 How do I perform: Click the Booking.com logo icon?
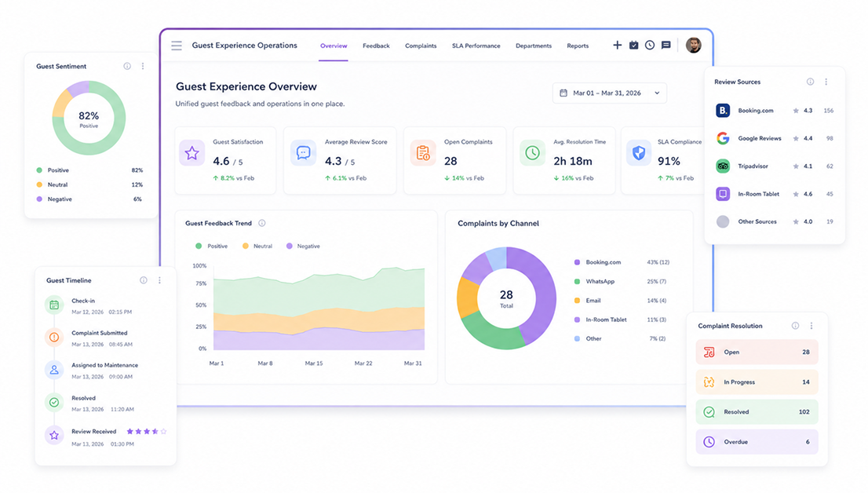tap(722, 110)
